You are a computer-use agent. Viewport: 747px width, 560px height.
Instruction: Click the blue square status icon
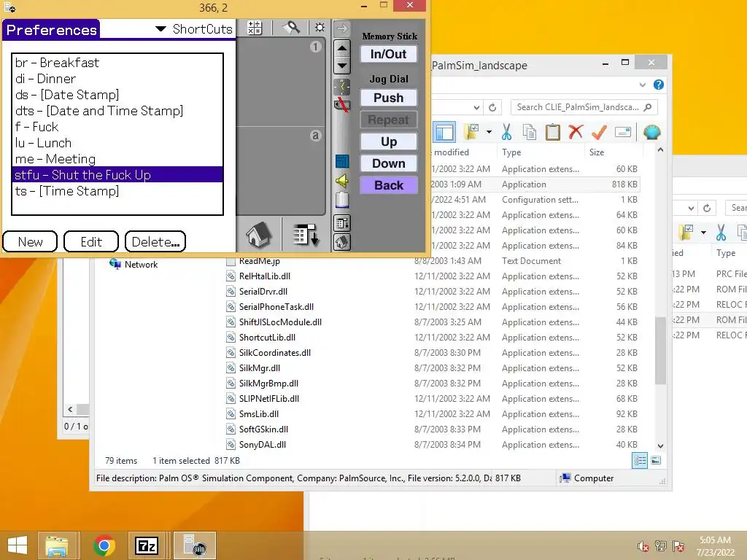[342, 161]
